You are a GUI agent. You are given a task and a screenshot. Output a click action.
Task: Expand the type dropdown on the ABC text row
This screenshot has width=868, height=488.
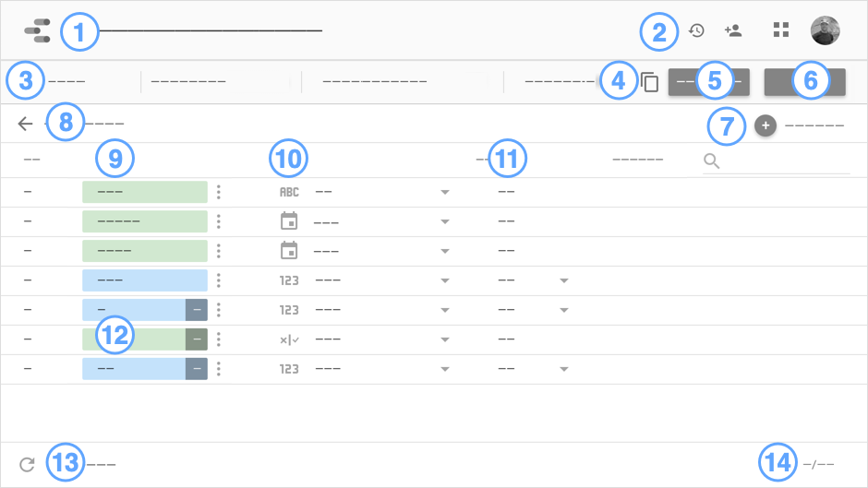444,193
